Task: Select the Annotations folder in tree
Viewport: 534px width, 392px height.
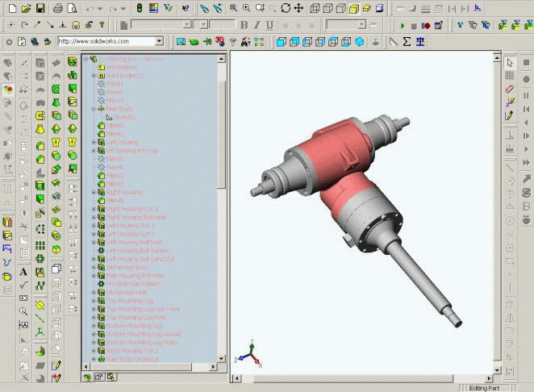Action: point(122,68)
